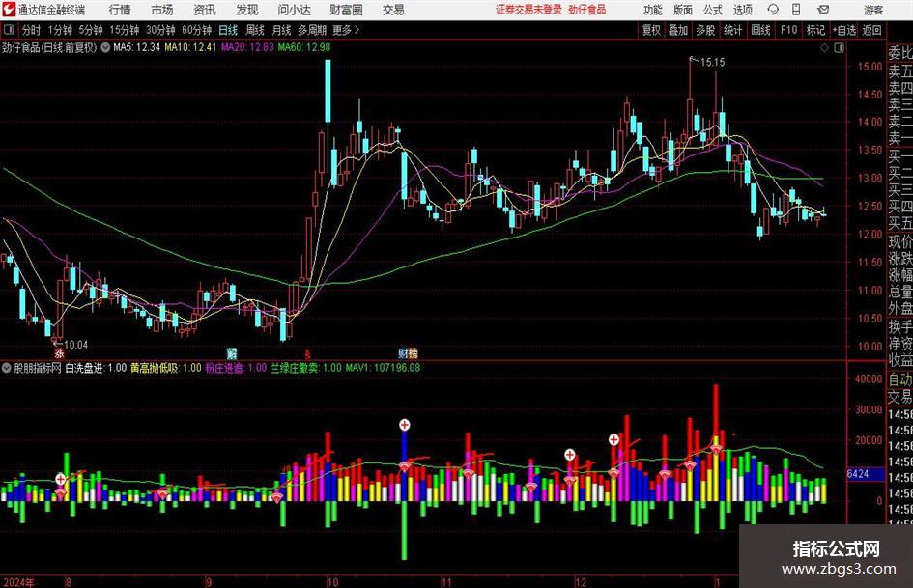This screenshot has width=913, height=588.
Task: Click the MA60: 12.98 indicator value
Action: click(x=304, y=47)
